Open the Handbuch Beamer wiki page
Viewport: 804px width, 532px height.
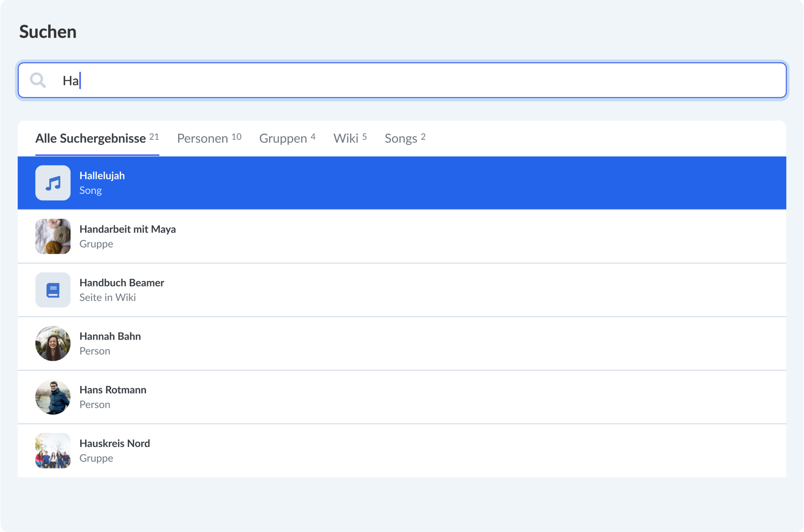point(122,283)
